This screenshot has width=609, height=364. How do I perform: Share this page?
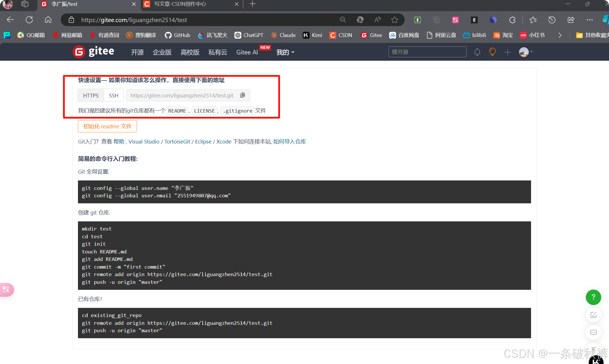pyautogui.click(x=571, y=20)
